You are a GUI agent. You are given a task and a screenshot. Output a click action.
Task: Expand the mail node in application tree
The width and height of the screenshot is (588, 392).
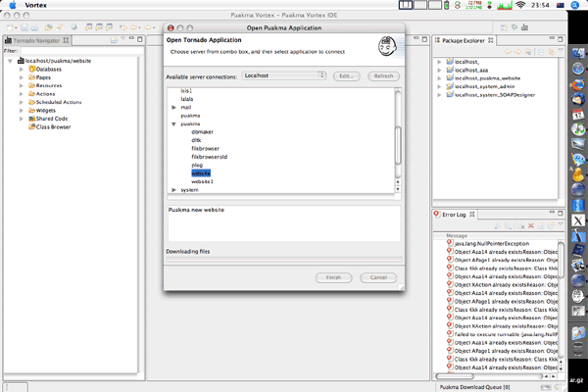[173, 107]
